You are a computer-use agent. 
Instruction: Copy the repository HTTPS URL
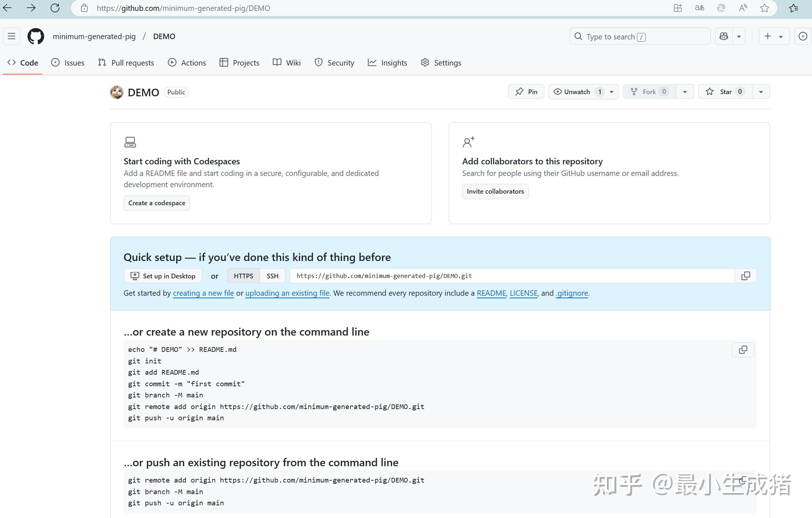point(746,275)
